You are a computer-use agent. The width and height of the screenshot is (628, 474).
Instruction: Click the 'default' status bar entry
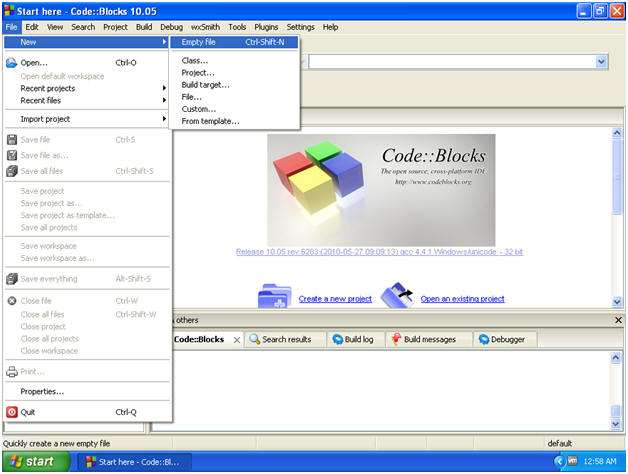560,444
